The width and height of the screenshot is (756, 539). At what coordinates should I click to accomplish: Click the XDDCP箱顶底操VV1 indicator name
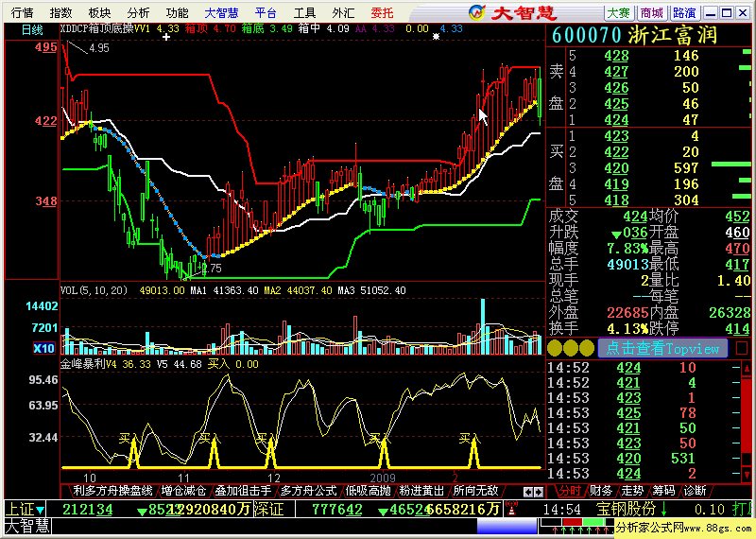pos(105,29)
